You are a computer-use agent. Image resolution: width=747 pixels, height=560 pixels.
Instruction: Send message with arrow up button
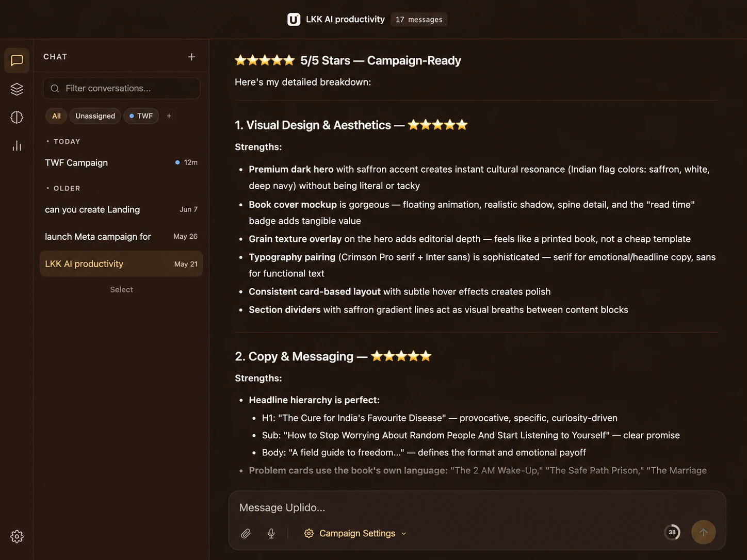point(703,532)
